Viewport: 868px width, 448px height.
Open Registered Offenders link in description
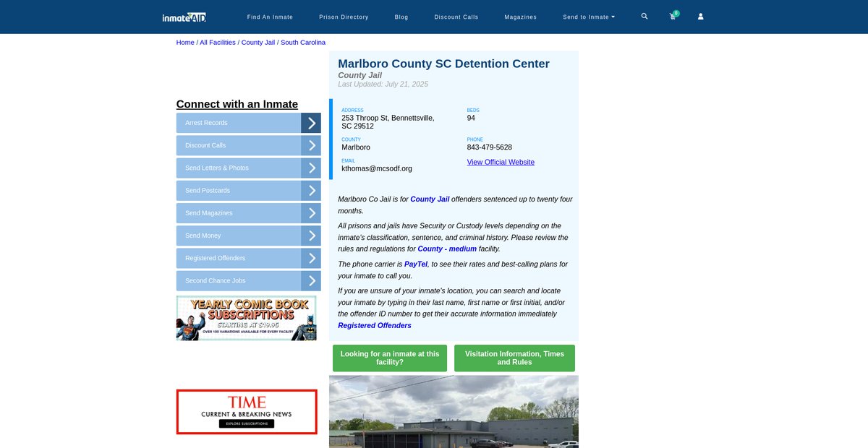click(375, 326)
